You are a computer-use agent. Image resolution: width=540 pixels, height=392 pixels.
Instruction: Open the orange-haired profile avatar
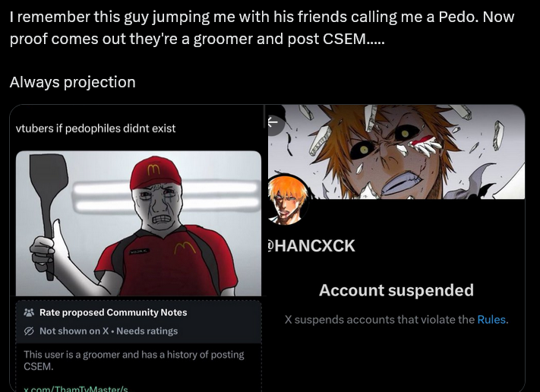click(288, 200)
